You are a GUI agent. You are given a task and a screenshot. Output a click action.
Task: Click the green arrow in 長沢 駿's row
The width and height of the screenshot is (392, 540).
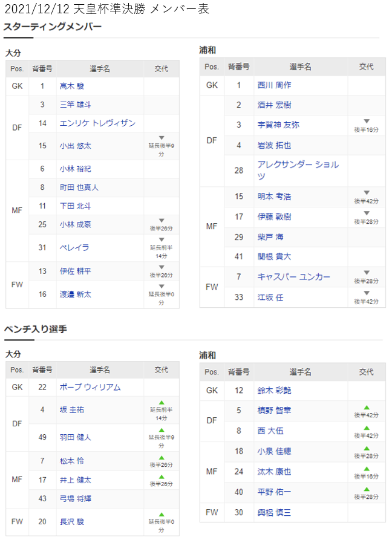point(162,514)
